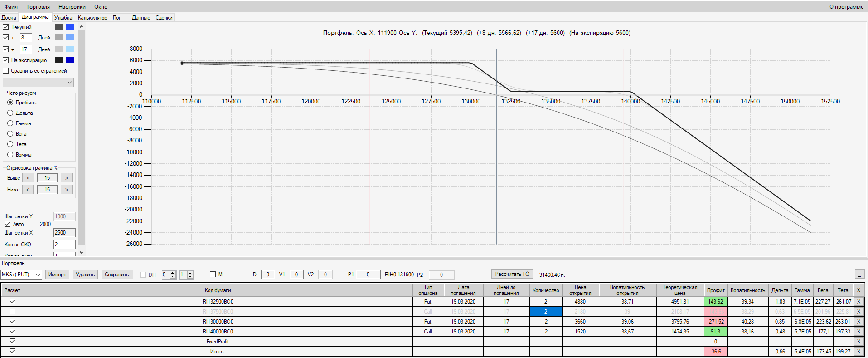Viewport: 868px width, 358px height.
Task: Click the left arrow next to Ниже
Action: click(x=28, y=190)
